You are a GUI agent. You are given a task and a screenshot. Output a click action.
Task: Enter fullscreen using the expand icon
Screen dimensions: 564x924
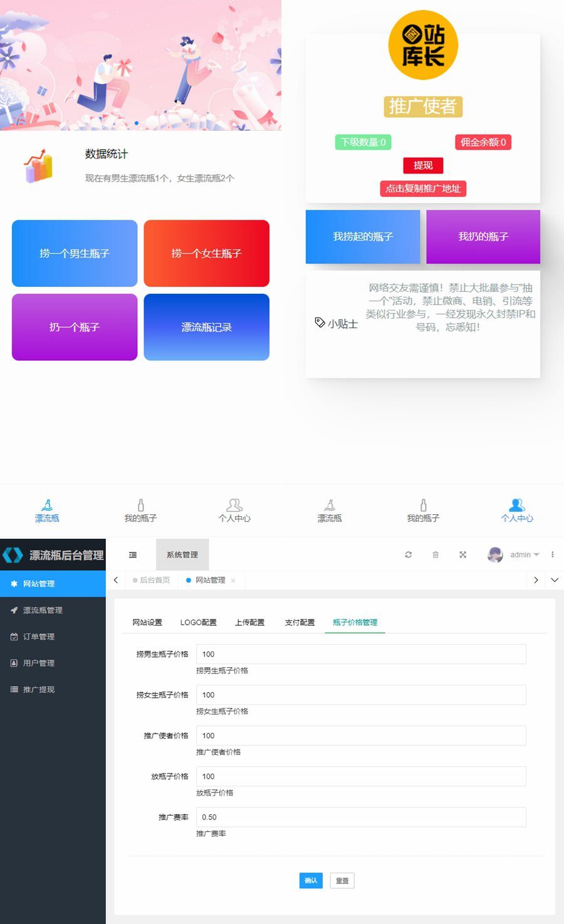pyautogui.click(x=462, y=554)
